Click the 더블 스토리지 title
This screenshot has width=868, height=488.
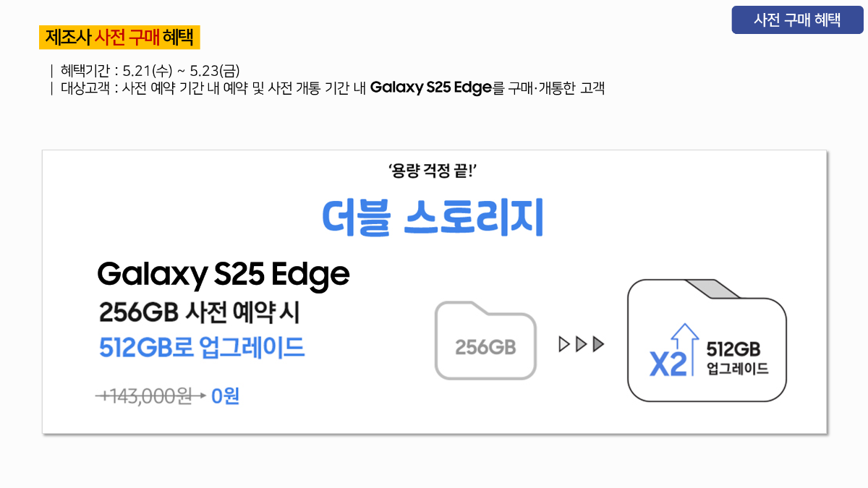[x=433, y=217]
